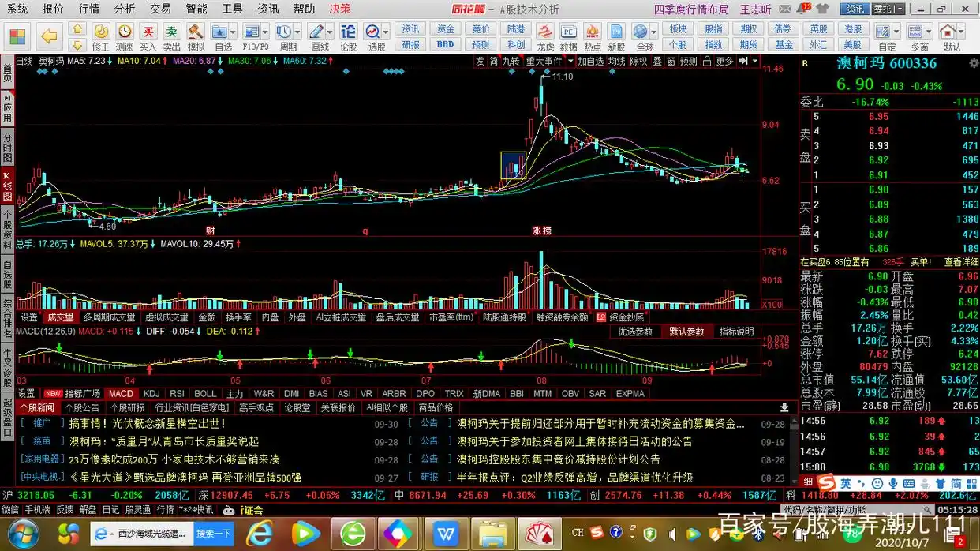Open the 龙虎 dragon-tiger list icon
980x551 pixels.
545,32
